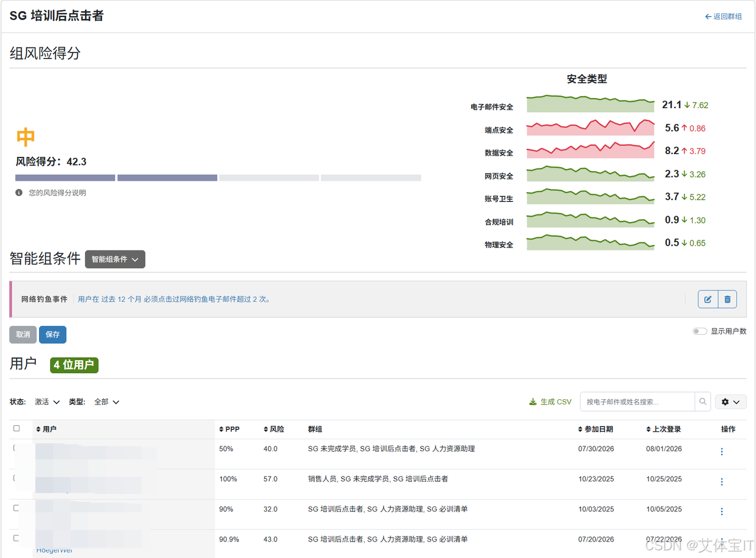The height and width of the screenshot is (558, 756).
Task: Follow the 返回群组 link
Action: click(724, 17)
